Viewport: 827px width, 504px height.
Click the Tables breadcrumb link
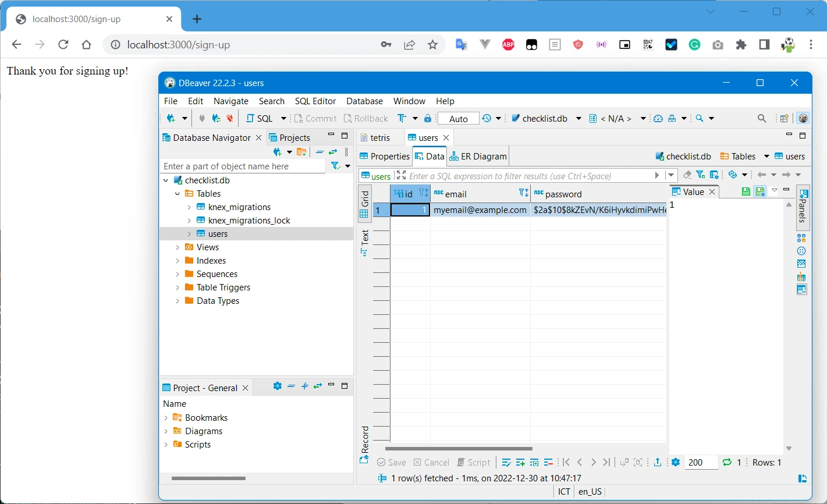point(738,156)
